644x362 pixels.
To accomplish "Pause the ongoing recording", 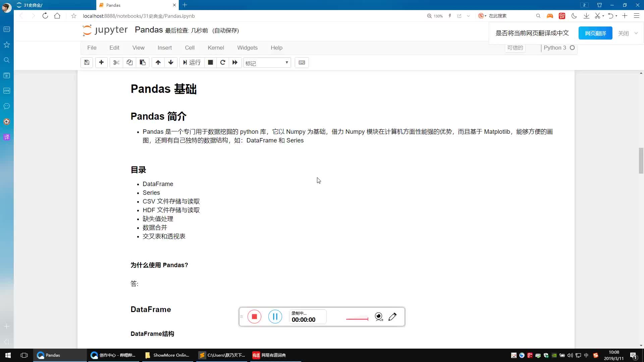I will [x=275, y=316].
